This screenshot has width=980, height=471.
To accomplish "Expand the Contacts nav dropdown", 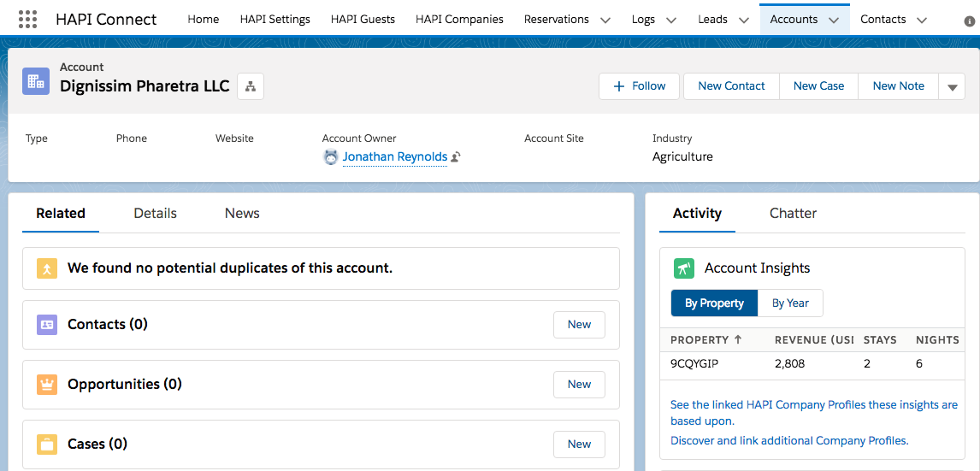I will pyautogui.click(x=922, y=20).
